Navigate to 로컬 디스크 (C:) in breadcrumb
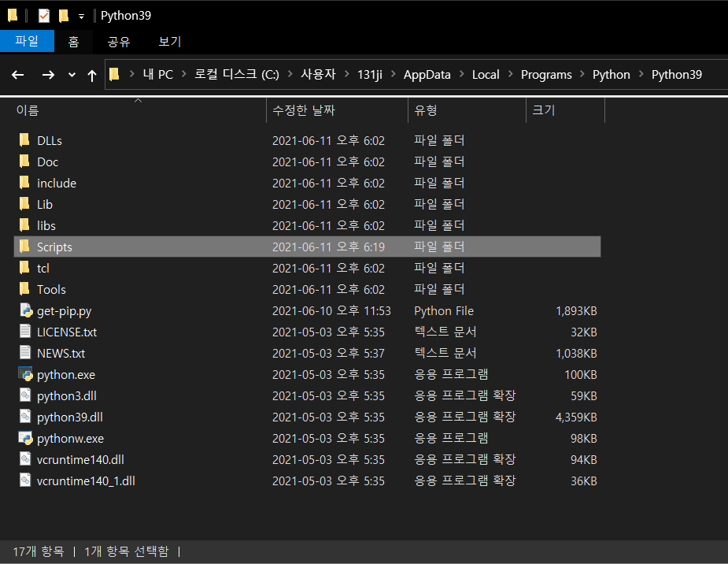Screen dimensions: 728x564 click(x=237, y=74)
